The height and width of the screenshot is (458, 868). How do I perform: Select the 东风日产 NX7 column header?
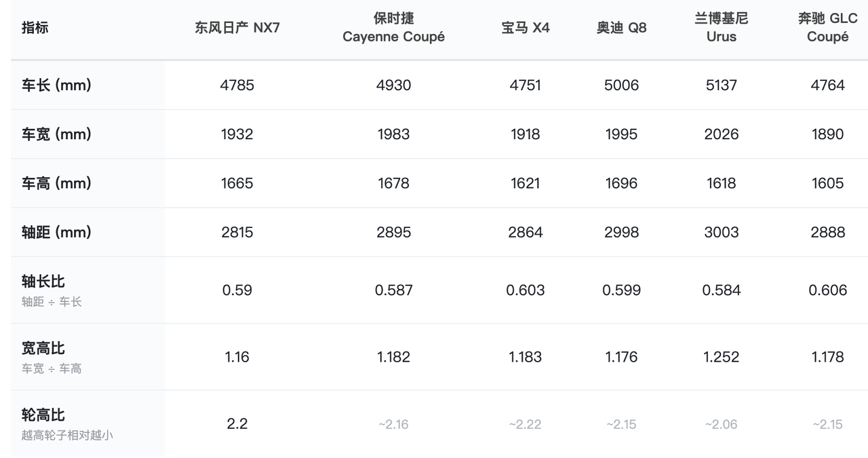point(237,28)
